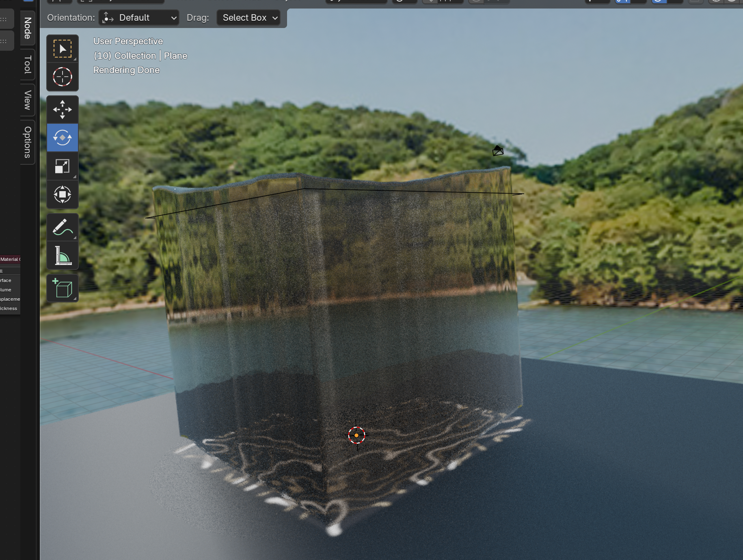Viewport: 743px width, 560px height.
Task: Activate the Transform tool
Action: click(63, 194)
